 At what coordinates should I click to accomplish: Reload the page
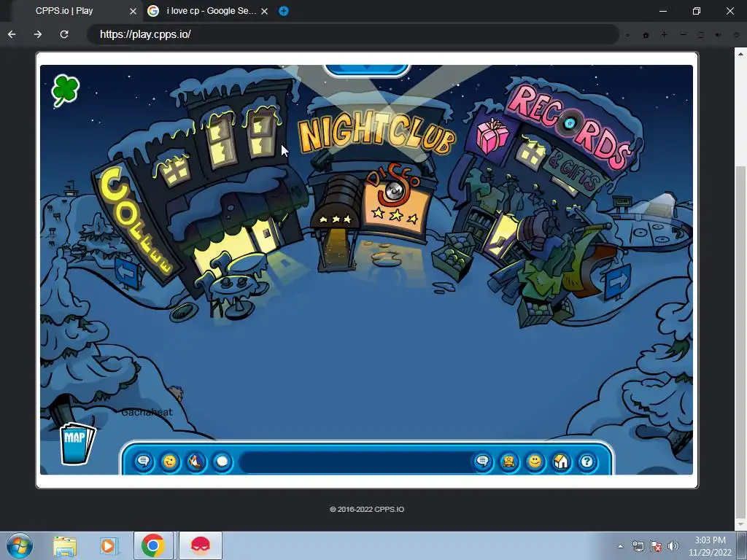(x=64, y=34)
